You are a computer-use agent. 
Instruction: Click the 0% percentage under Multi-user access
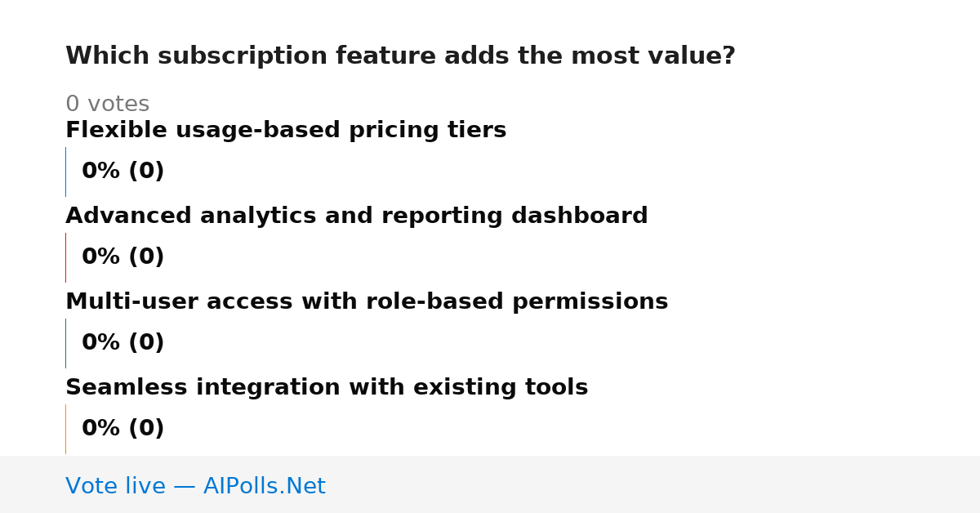(x=101, y=343)
